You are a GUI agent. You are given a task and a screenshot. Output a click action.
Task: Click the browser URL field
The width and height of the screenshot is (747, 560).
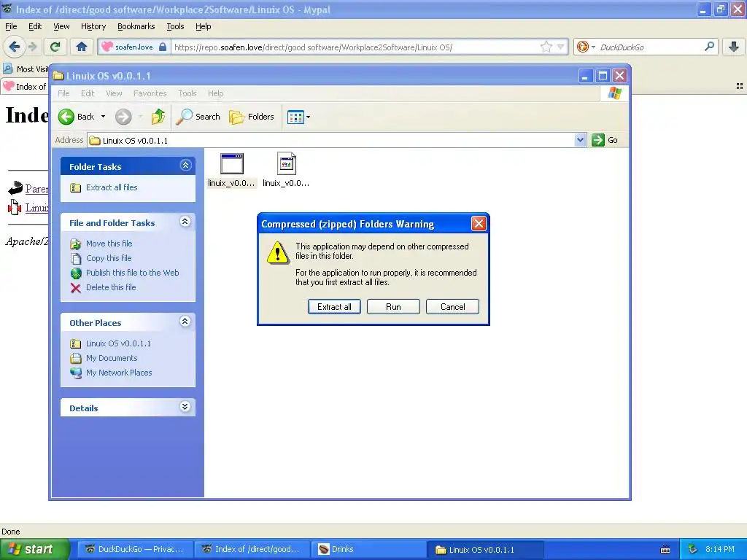355,47
